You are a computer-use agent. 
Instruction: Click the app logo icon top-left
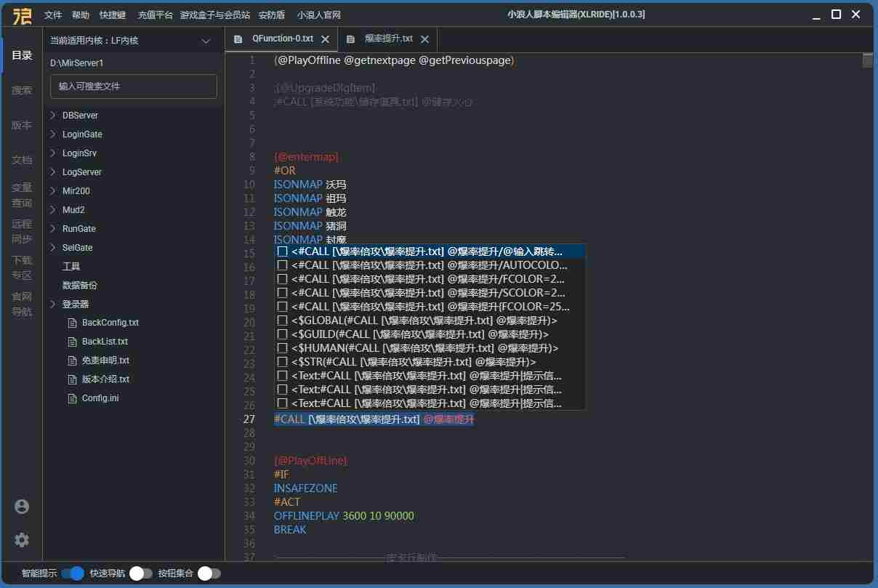22,15
